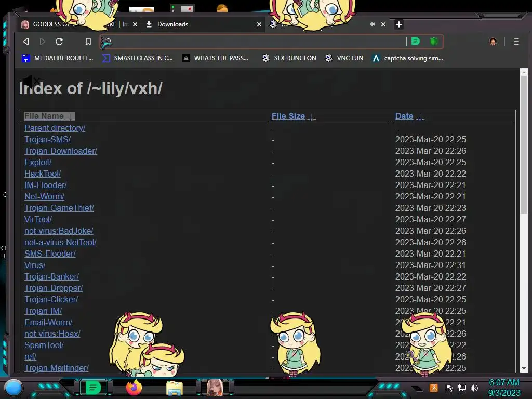Open File Explorer from the taskbar
Viewport: 532px width, 399px height.
[175, 389]
